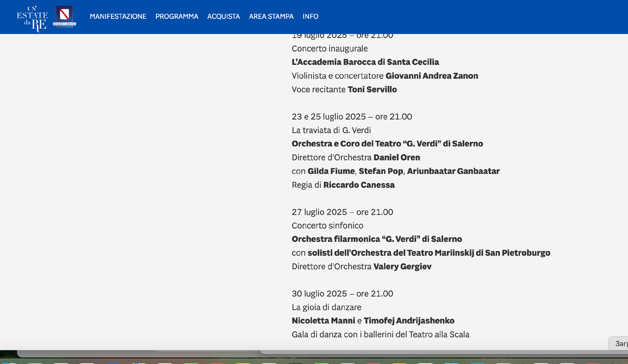The image size is (628, 364).
Task: Click the text 'Concerto inaugurale'
Action: [330, 49]
